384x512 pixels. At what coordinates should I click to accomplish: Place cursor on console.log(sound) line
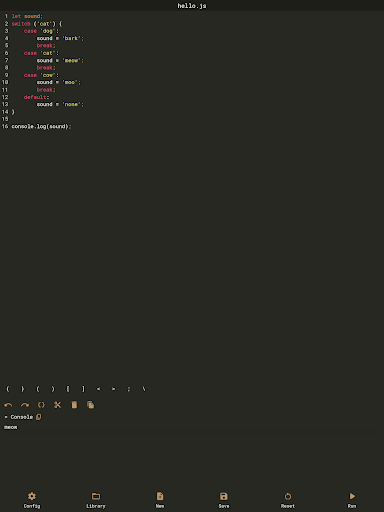tap(41, 127)
